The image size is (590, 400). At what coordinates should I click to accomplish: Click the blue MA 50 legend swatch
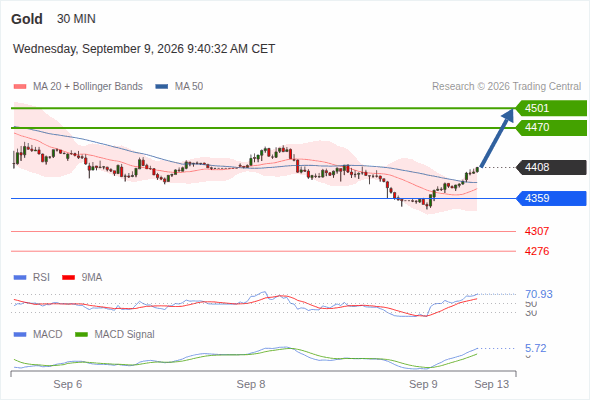click(x=161, y=87)
